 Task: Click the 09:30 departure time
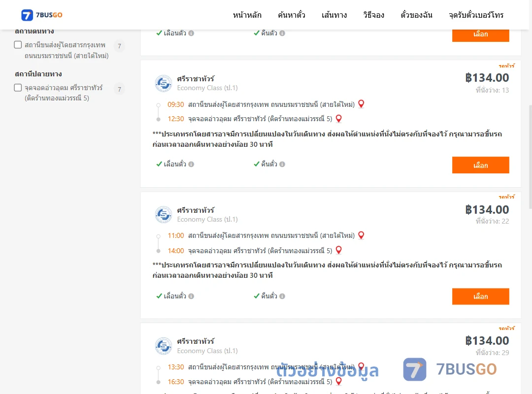point(176,104)
